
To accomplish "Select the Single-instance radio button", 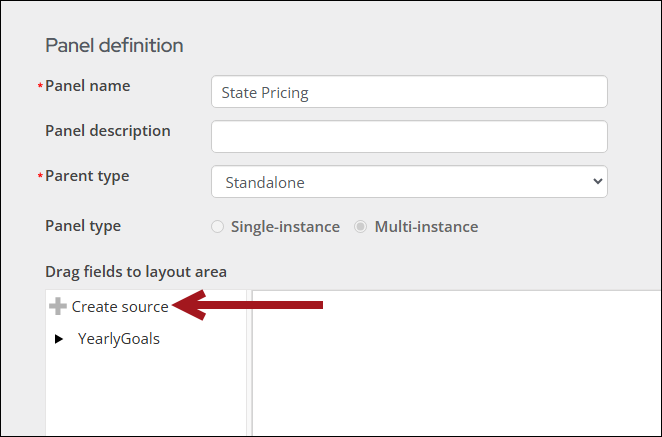I will [218, 227].
